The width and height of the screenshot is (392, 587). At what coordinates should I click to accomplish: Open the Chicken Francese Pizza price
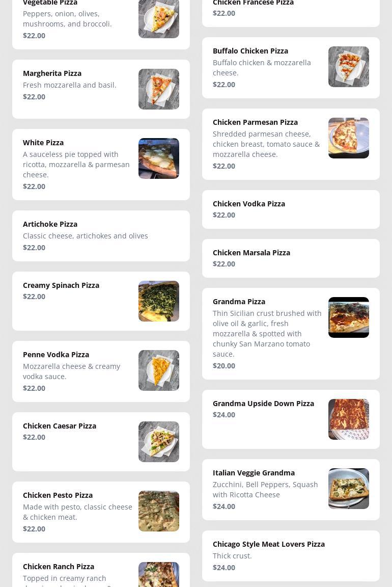(224, 13)
